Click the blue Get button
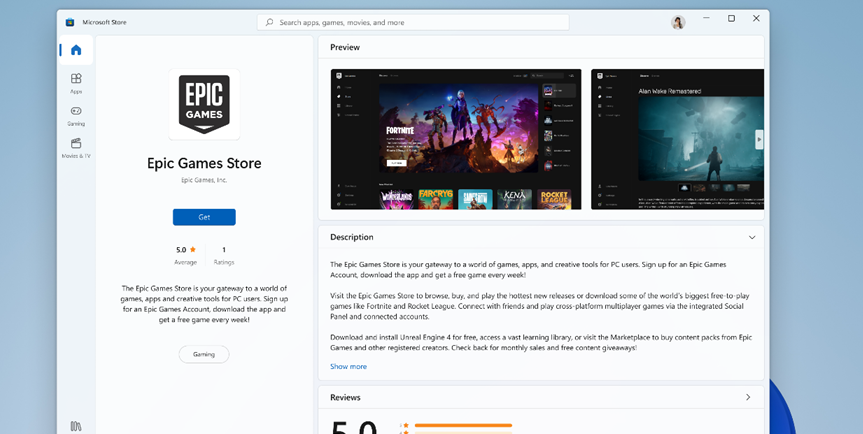Viewport: 863px width, 434px height. click(204, 217)
